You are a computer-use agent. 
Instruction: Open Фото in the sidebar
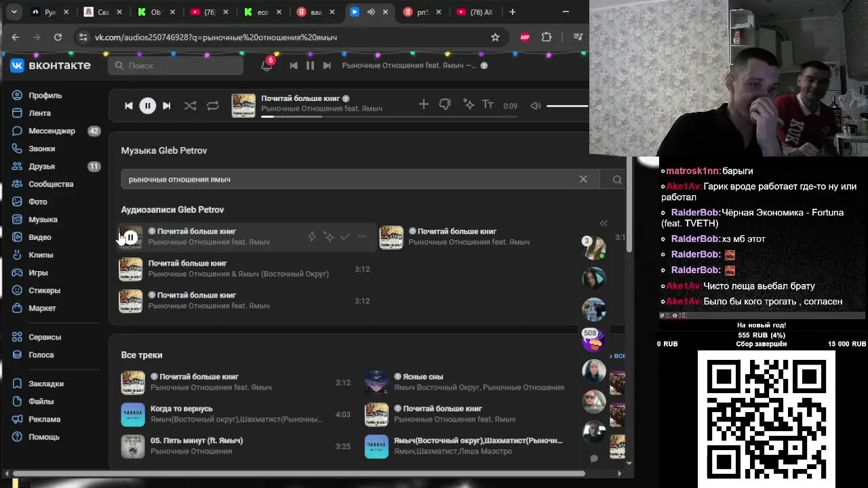click(x=37, y=201)
